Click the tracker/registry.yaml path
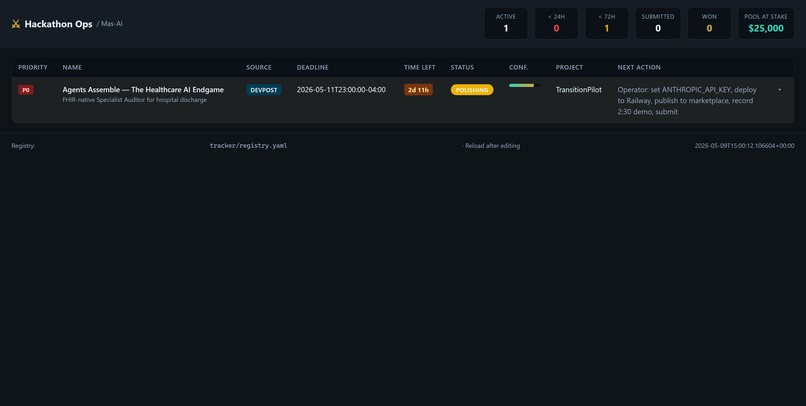This screenshot has width=806, height=406. pyautogui.click(x=248, y=146)
